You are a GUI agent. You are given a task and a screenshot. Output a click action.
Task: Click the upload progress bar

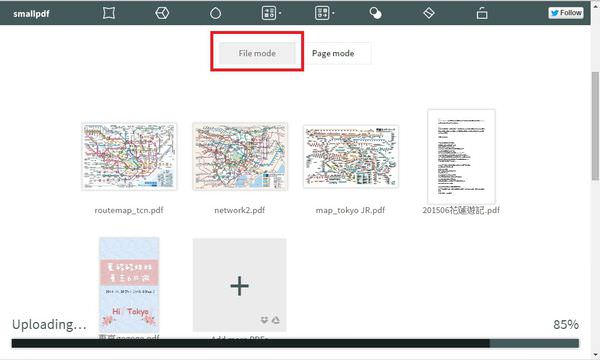295,343
